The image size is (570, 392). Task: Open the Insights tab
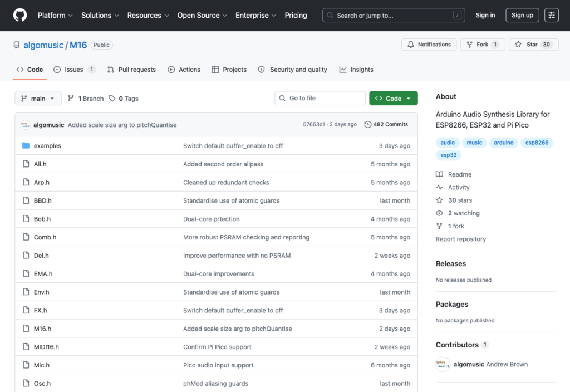(356, 70)
